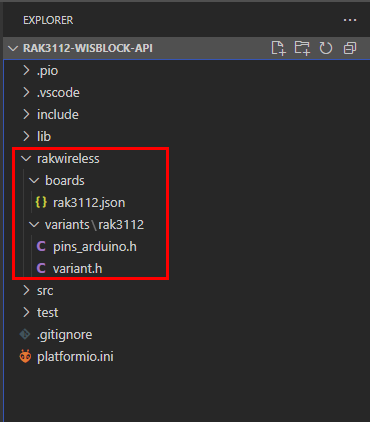Click the git icon beside .gitignore
This screenshot has width=370, height=422.
click(25, 334)
